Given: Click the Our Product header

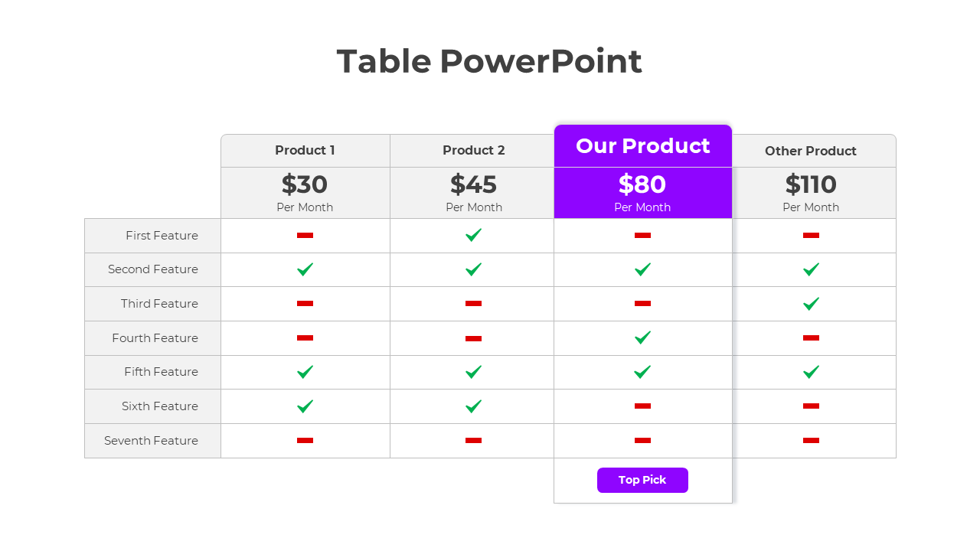Looking at the screenshot, I should (642, 146).
